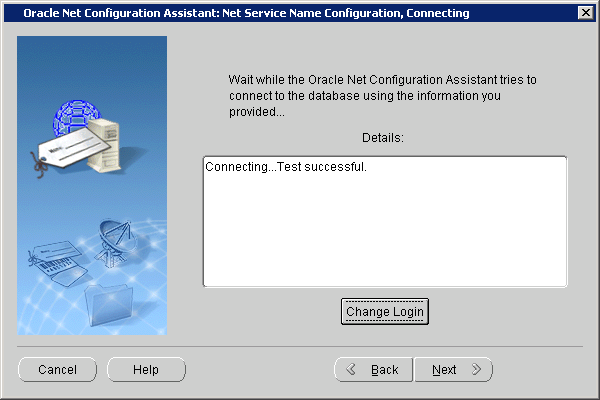Go Back to the previous step

coord(373,370)
